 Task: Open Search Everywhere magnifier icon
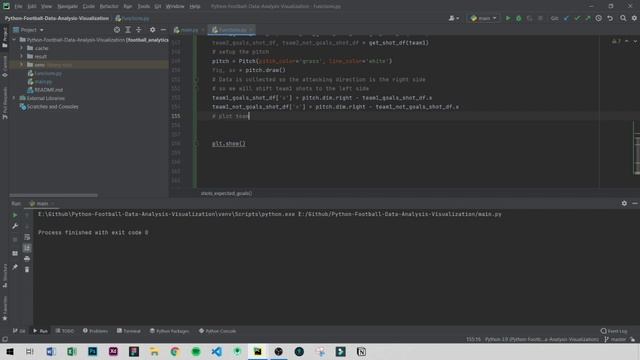(x=623, y=18)
